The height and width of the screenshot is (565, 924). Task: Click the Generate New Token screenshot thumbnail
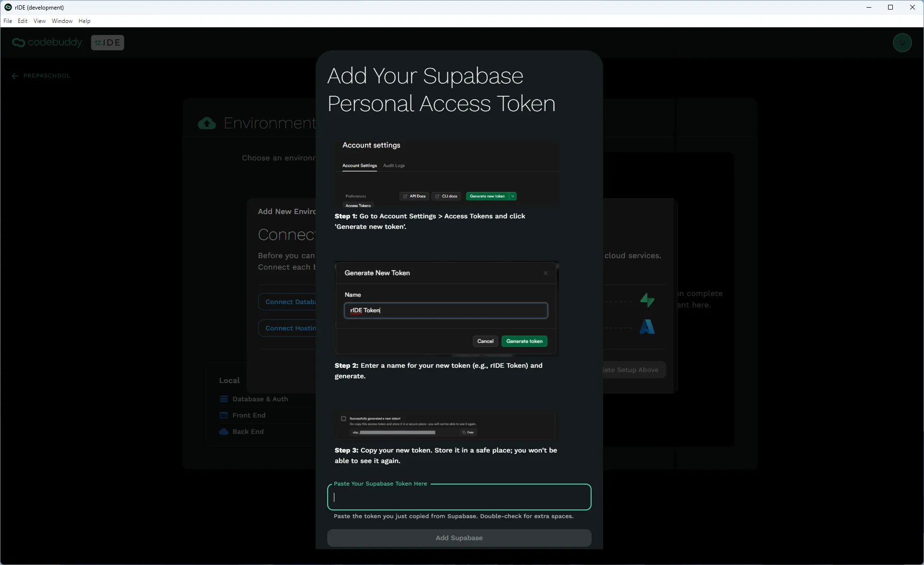point(446,308)
